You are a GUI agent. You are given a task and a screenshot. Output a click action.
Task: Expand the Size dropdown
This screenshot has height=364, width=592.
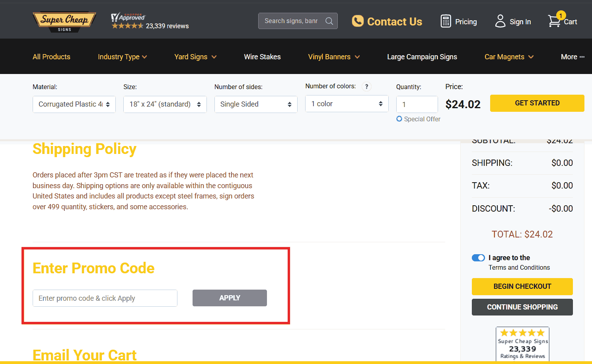[165, 104]
